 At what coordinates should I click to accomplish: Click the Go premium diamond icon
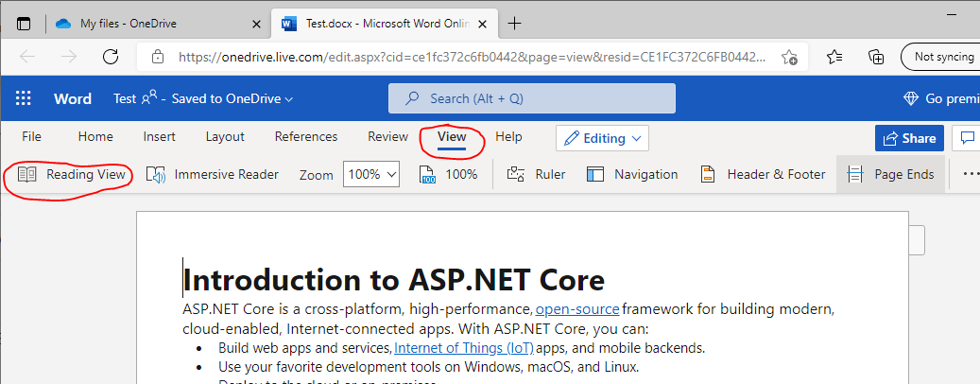tap(911, 98)
